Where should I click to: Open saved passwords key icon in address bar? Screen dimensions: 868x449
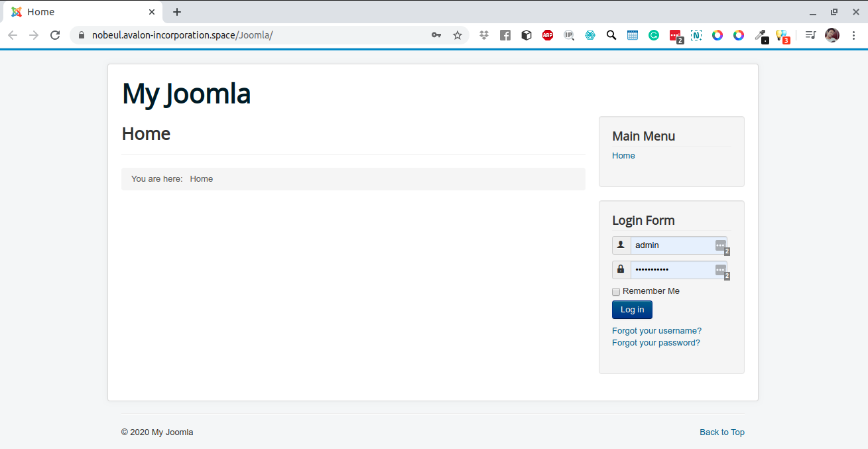(x=436, y=35)
